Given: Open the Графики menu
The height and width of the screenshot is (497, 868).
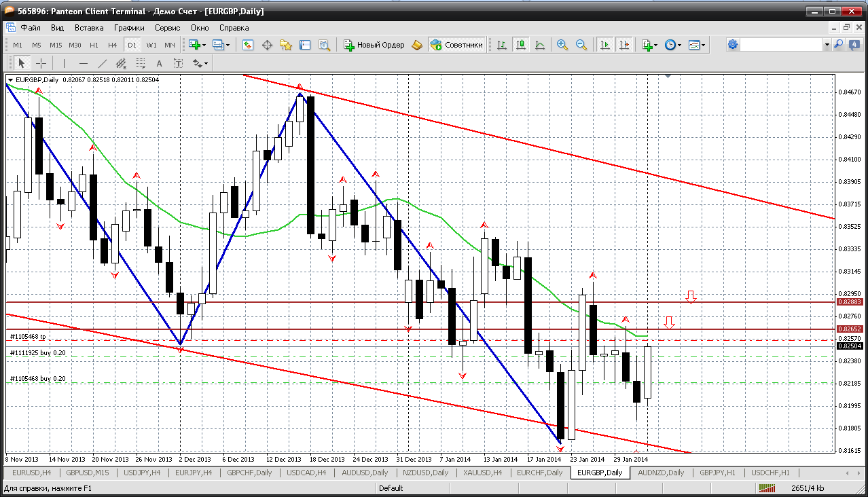Looking at the screenshot, I should coord(129,28).
